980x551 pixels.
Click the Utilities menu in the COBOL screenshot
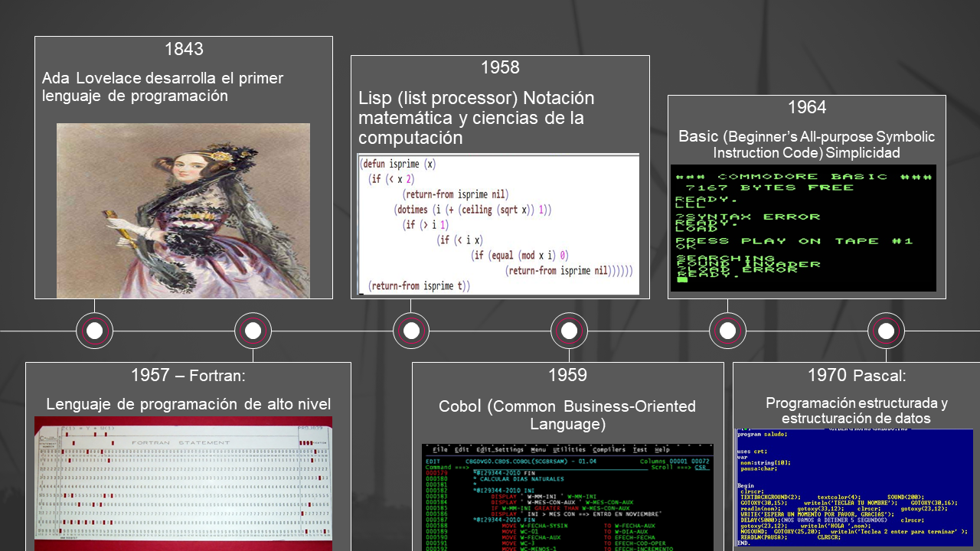(568, 450)
